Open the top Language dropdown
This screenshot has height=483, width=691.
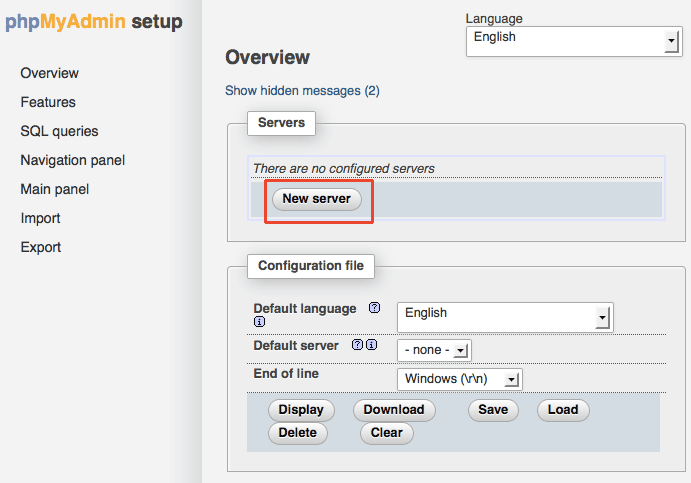pyautogui.click(x=574, y=41)
